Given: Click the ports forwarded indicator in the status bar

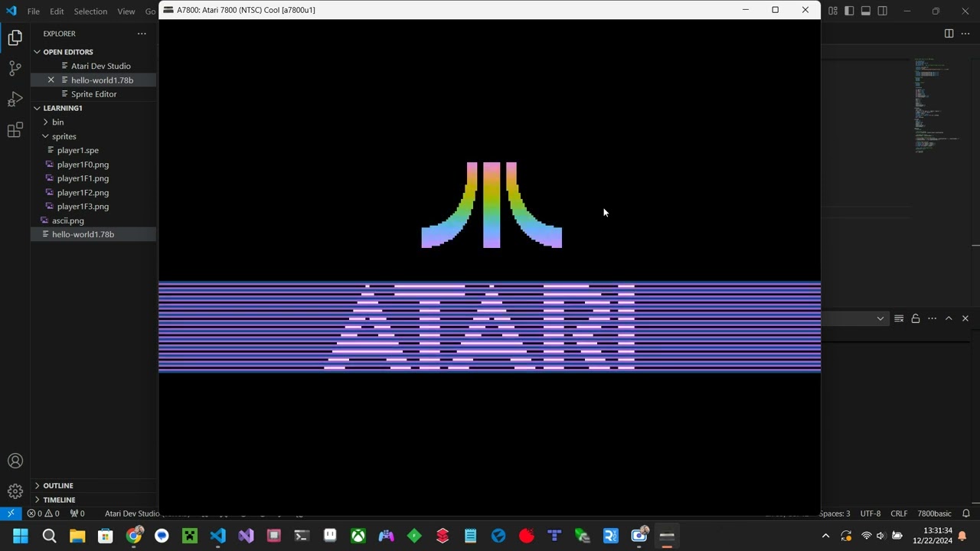Looking at the screenshot, I should 77,514.
